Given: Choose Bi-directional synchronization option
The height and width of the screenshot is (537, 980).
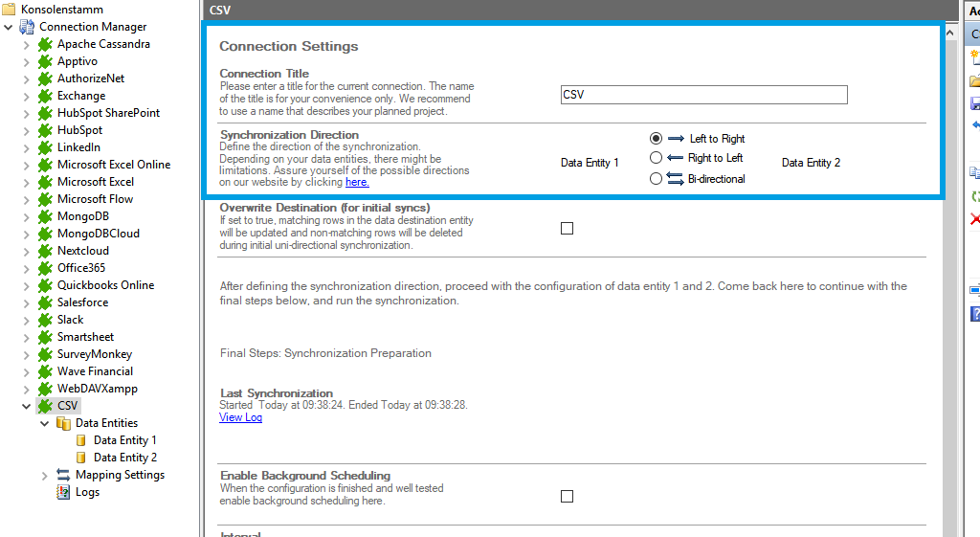Looking at the screenshot, I should coord(656,178).
